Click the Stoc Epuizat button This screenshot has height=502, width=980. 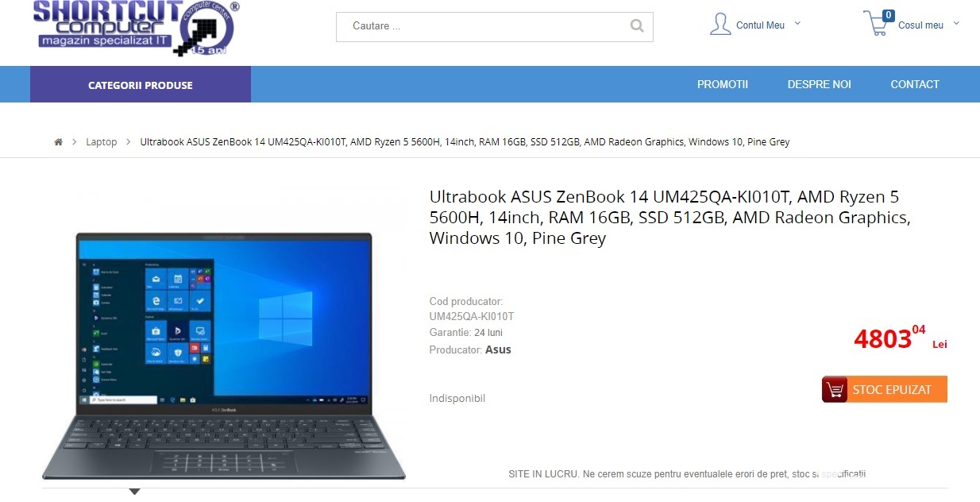click(885, 389)
